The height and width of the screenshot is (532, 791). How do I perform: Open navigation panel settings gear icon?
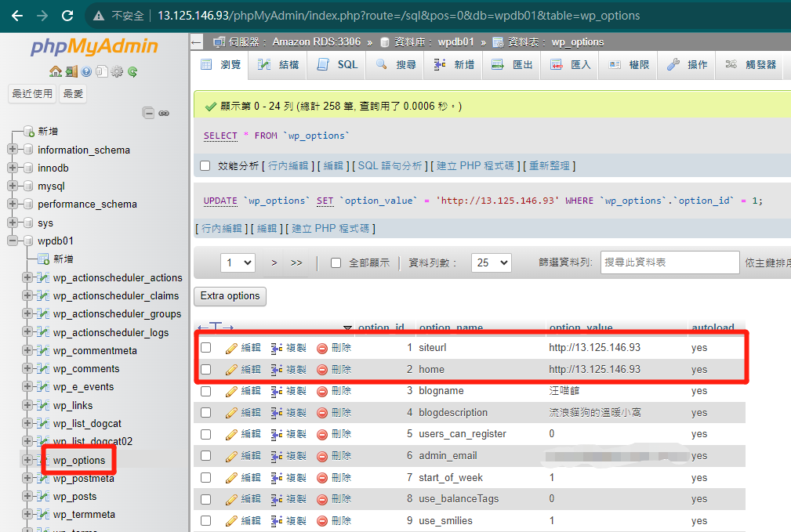(117, 71)
